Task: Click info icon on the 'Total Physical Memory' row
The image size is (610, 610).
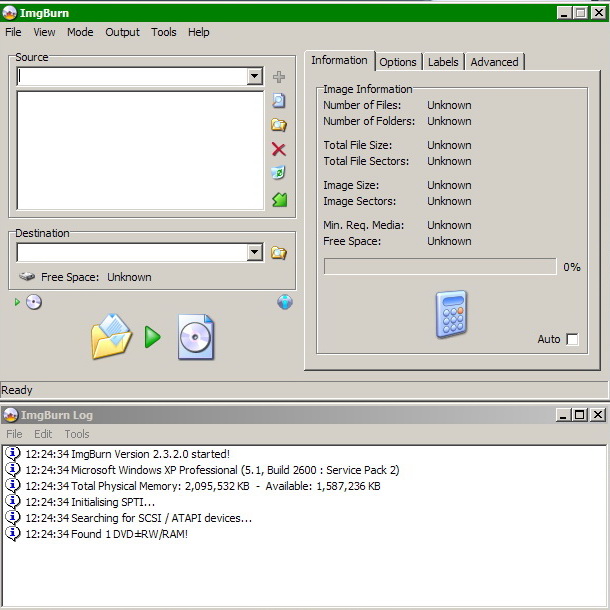Action: [x=12, y=486]
